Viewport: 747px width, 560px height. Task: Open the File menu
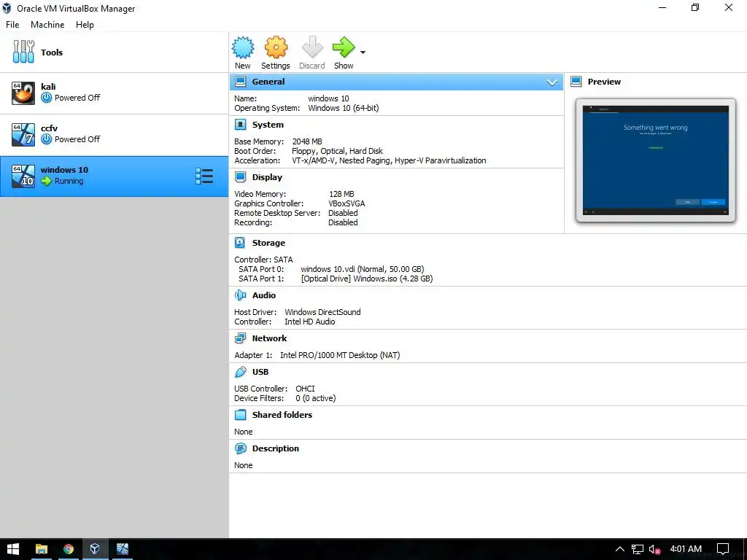click(x=12, y=25)
